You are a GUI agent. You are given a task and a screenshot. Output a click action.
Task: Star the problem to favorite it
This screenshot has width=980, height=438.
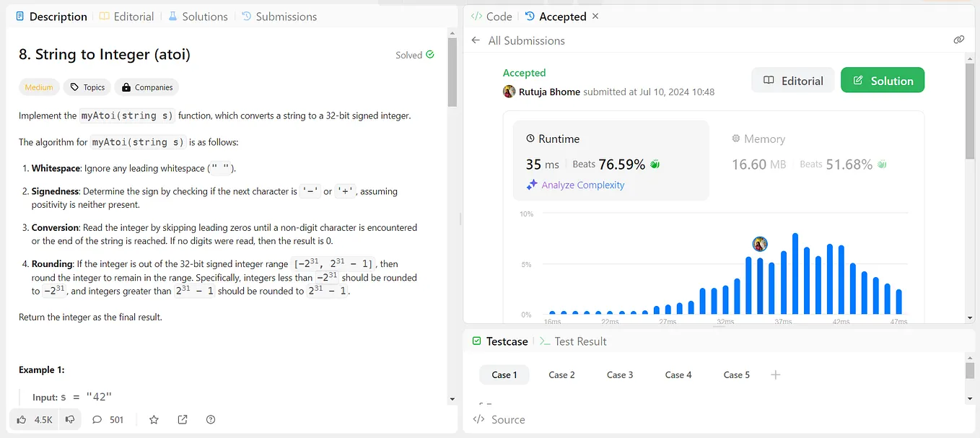click(x=153, y=419)
